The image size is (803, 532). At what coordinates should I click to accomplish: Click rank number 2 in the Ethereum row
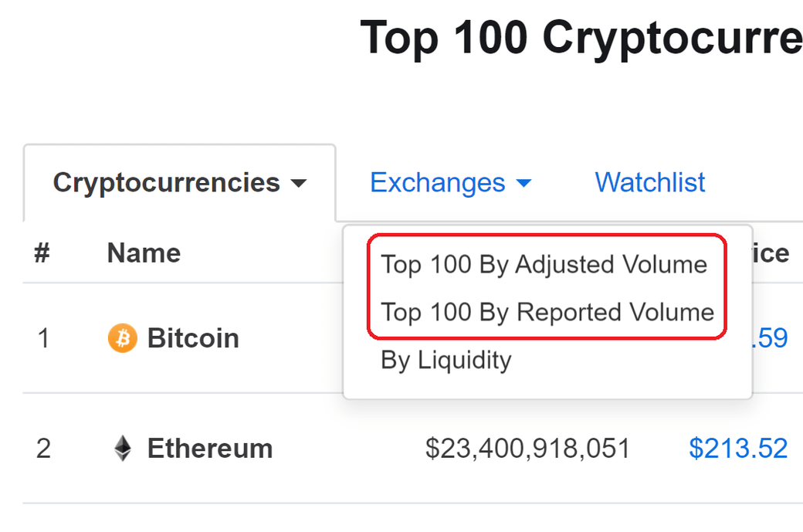click(43, 449)
